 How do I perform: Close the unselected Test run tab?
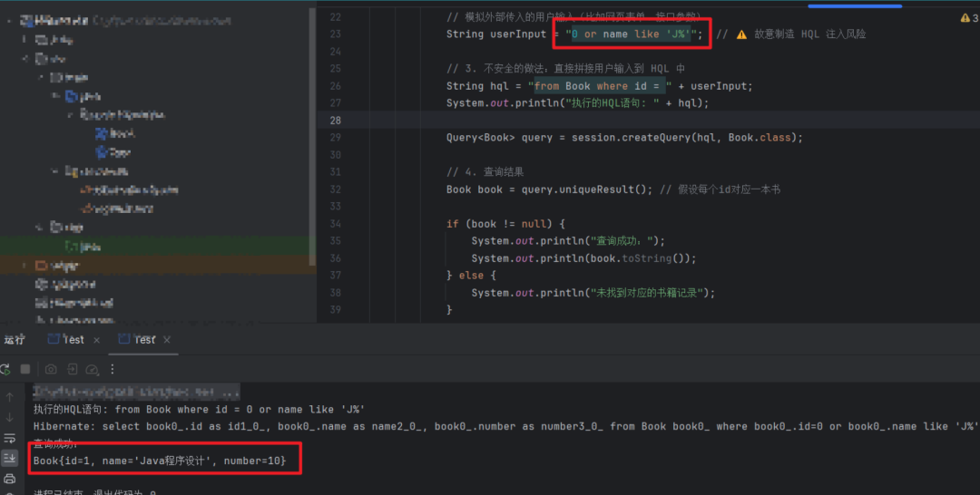pos(96,340)
